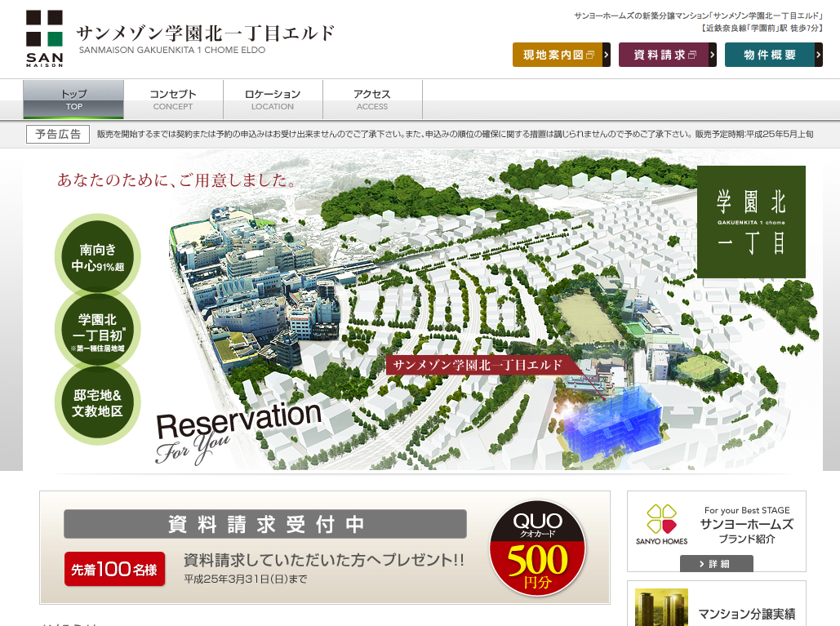Switch to the コンセプト CONCEPT tab
This screenshot has width=840, height=626.
click(x=173, y=100)
